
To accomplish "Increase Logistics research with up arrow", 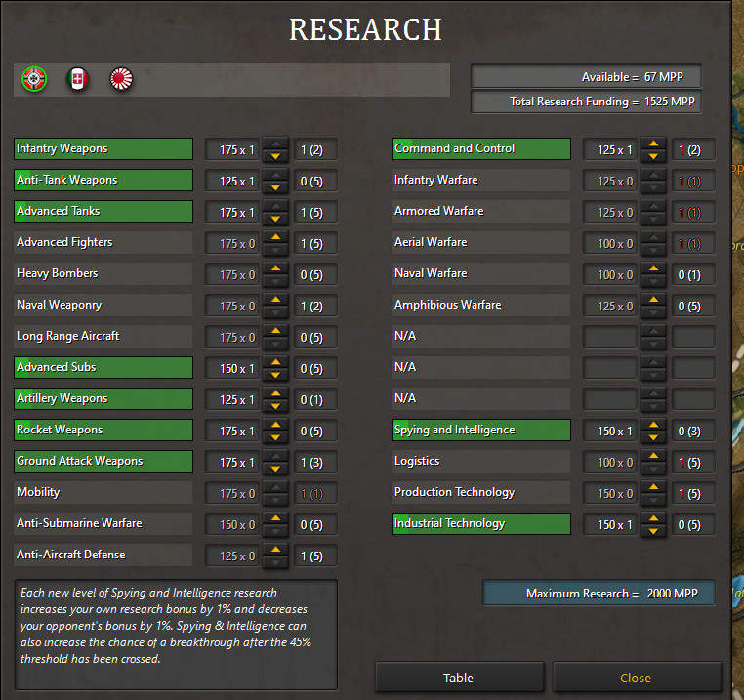I will pyautogui.click(x=653, y=456).
